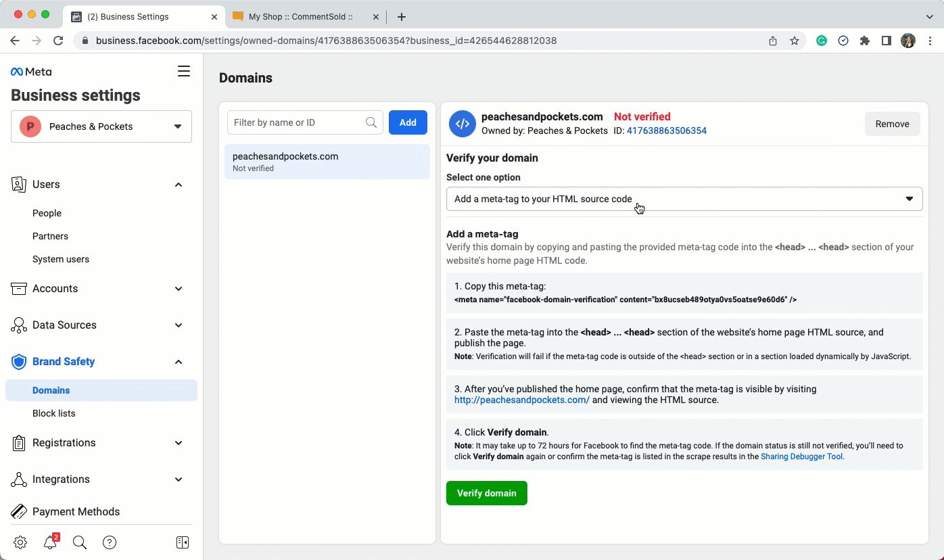The image size is (944, 560).
Task: Open the settings gear icon in sidebar footer
Action: point(20,542)
